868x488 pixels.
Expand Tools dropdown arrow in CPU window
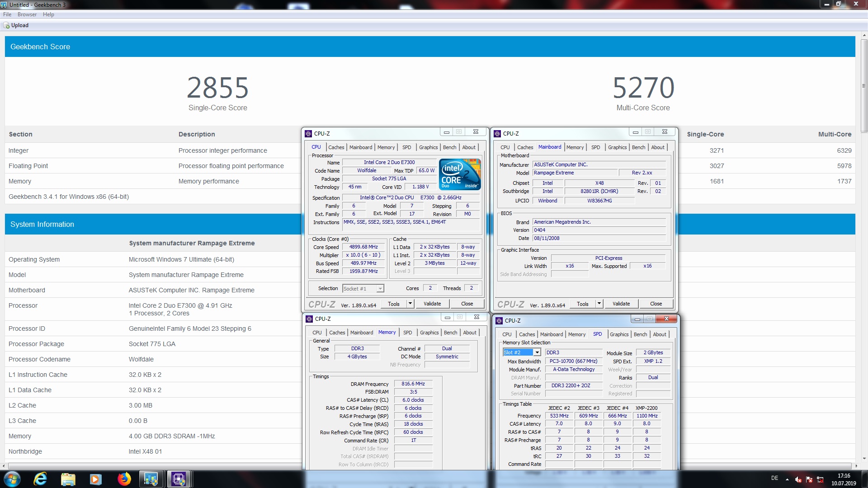[410, 304]
